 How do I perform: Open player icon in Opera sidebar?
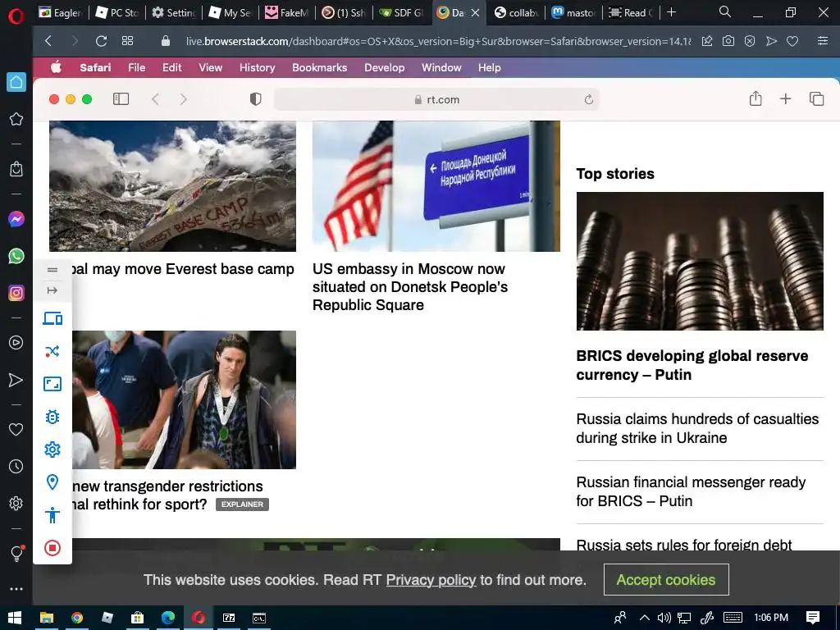[x=16, y=343]
